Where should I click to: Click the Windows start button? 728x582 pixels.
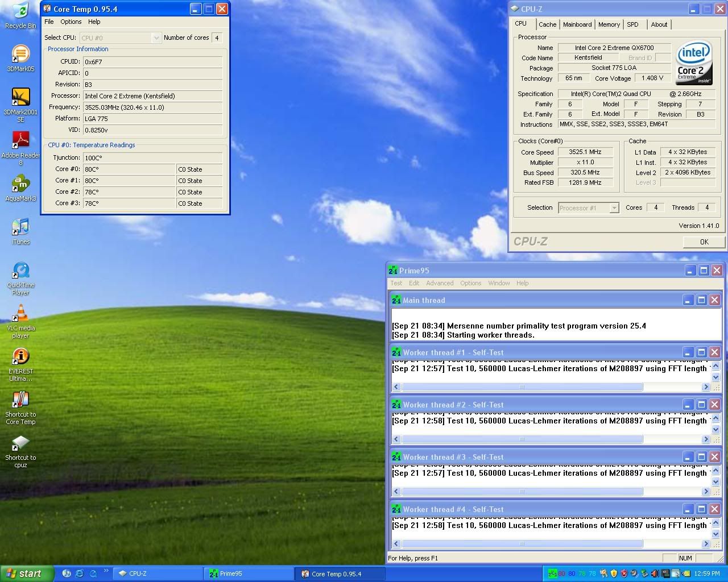coord(27,573)
